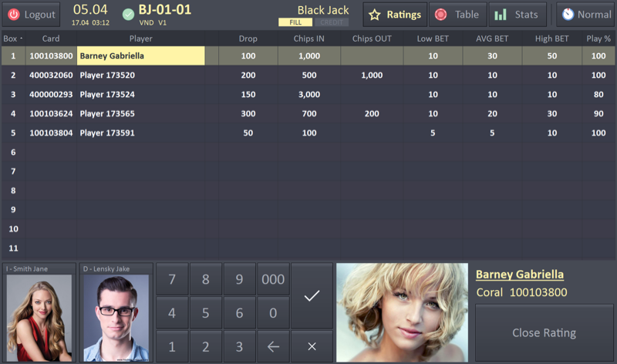Screen dimensions: 617x364
Task: Sort by the Box column header
Action: tap(12, 39)
